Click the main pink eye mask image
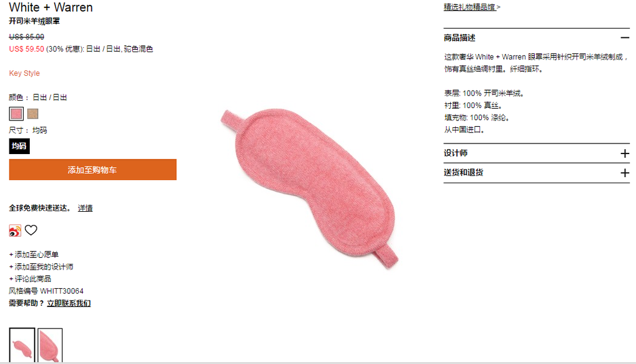The height and width of the screenshot is (364, 636). [309, 189]
